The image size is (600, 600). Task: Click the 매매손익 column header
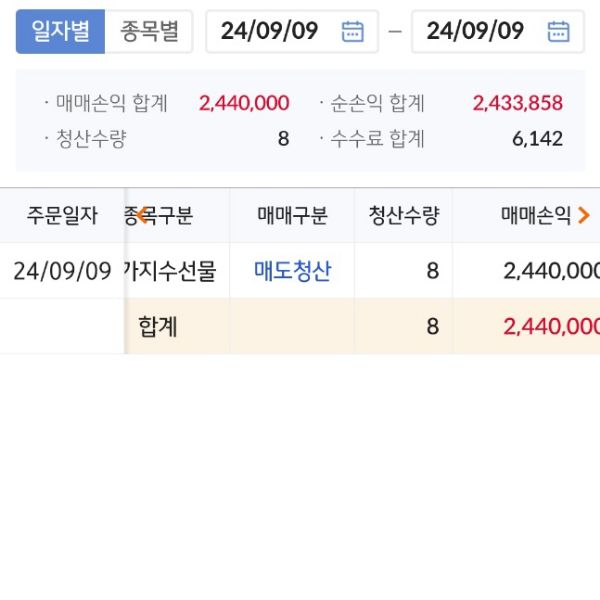535,215
